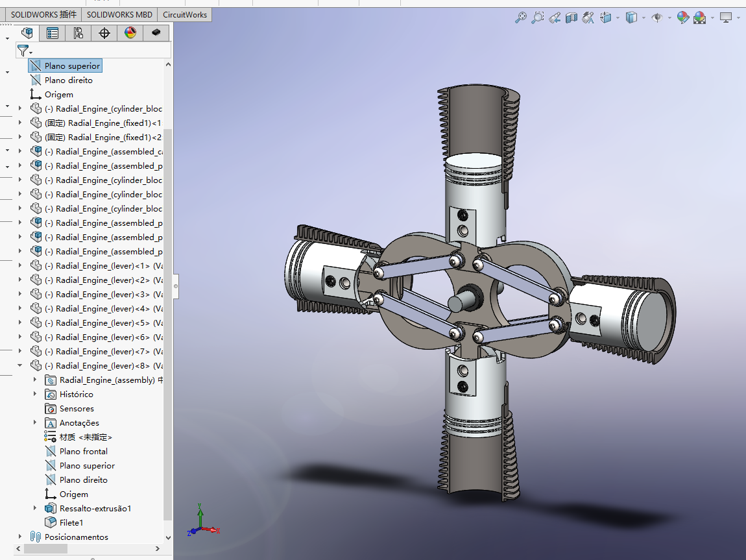Switch to the CircuitWorks chip manager tab
The width and height of the screenshot is (746, 560).
(156, 33)
